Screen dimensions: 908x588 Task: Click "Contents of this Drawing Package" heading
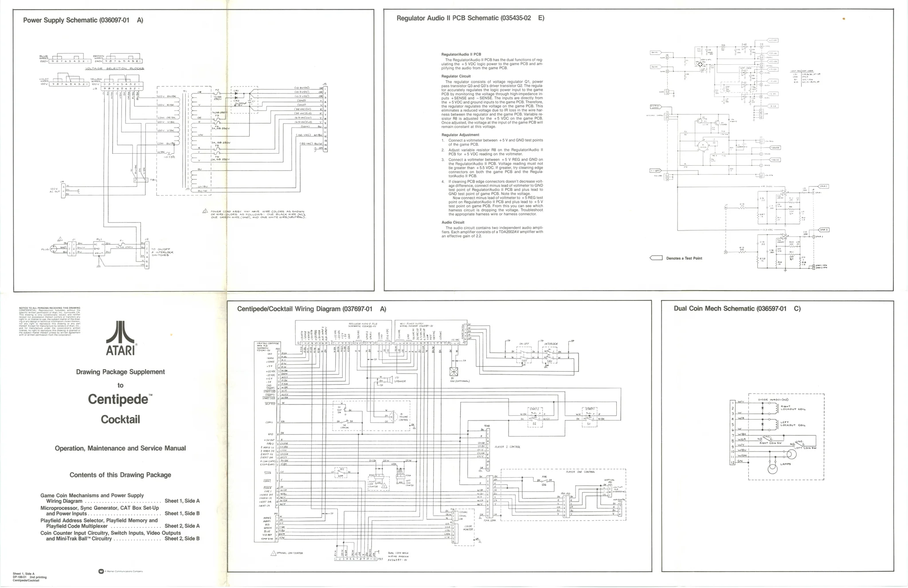pyautogui.click(x=120, y=475)
